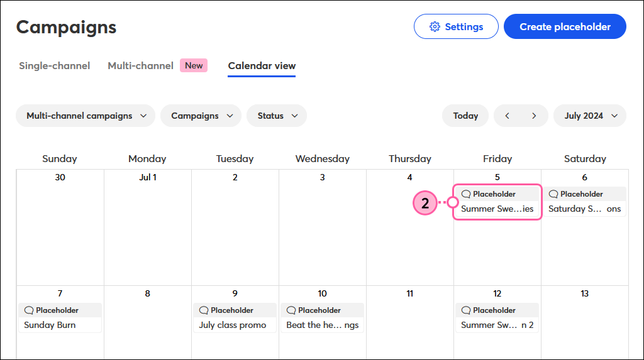
Task: Select the July 13 date cell
Action: coord(584,322)
